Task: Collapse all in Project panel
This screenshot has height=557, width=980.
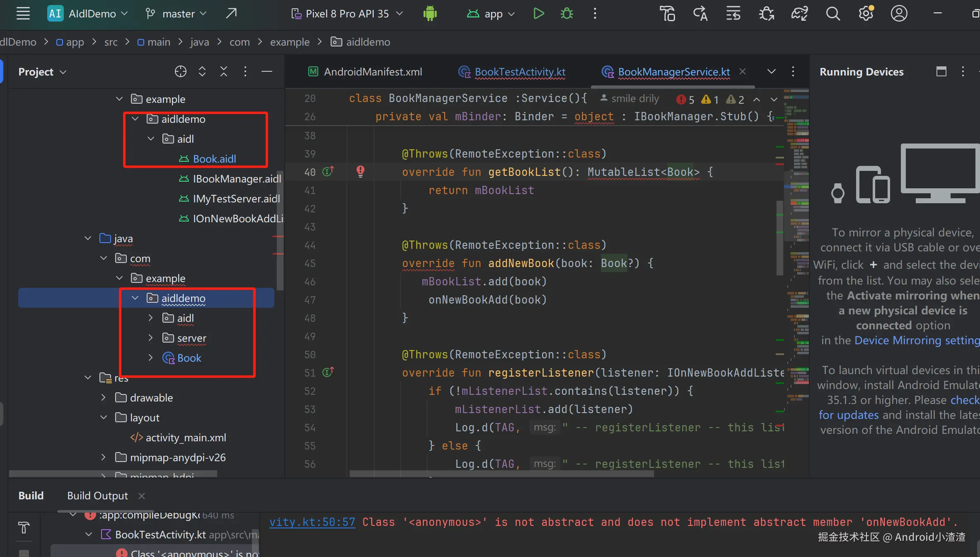Action: [223, 72]
